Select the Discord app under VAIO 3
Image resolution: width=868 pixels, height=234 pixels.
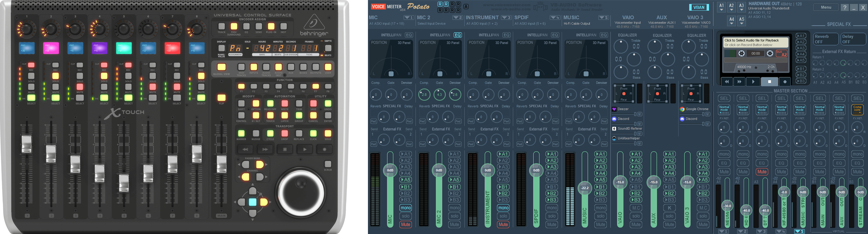(x=689, y=119)
